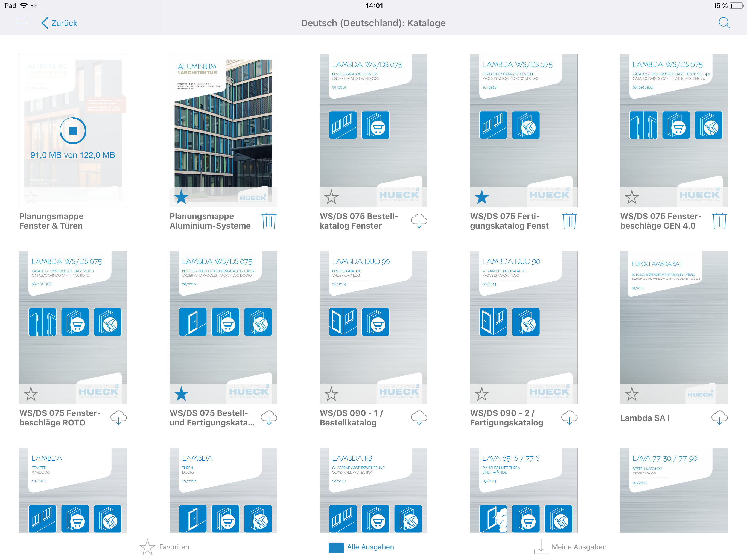Viewport: 747px width, 560px height.
Task: Open search with magnifier icon
Action: (x=724, y=23)
